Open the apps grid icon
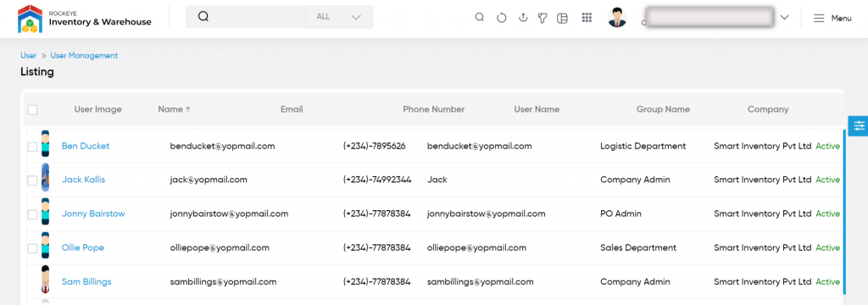 pos(587,18)
